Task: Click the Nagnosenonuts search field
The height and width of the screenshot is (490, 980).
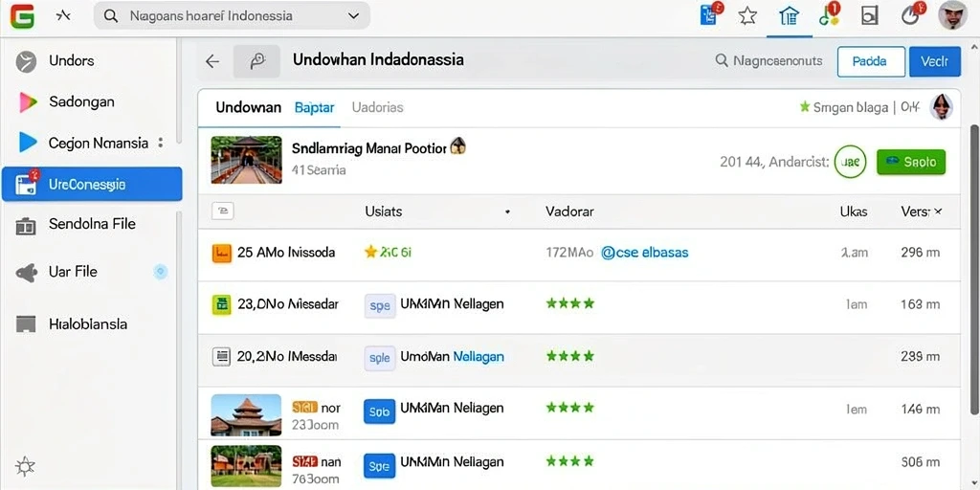Action: (x=768, y=60)
